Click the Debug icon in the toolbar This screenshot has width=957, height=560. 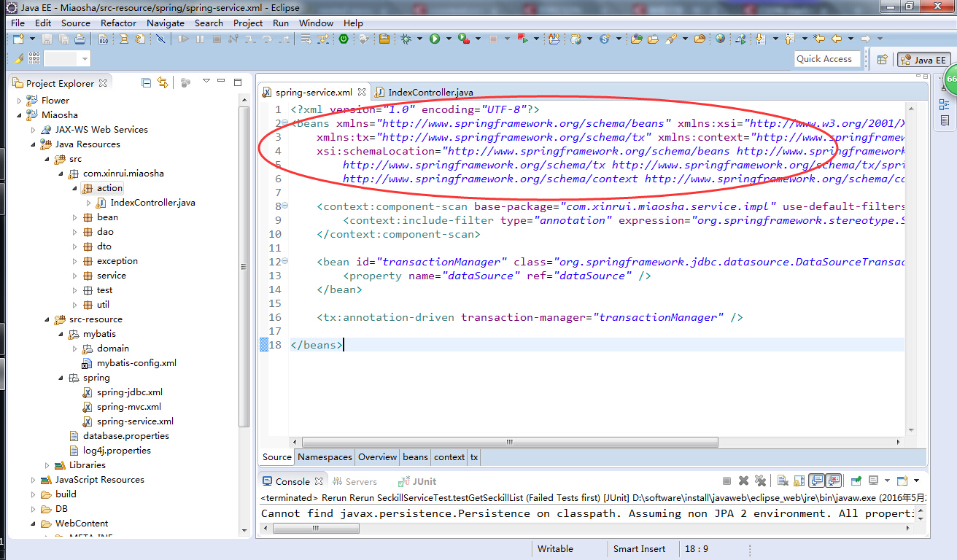coord(406,38)
